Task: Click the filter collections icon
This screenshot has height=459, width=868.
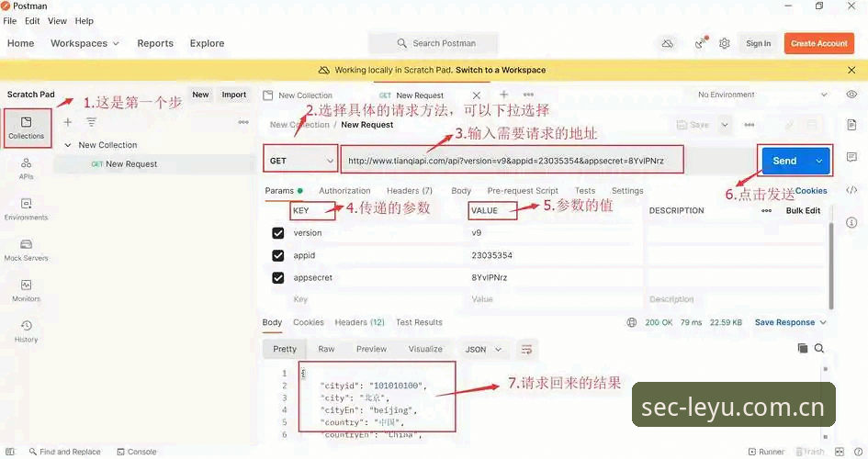Action: click(91, 122)
